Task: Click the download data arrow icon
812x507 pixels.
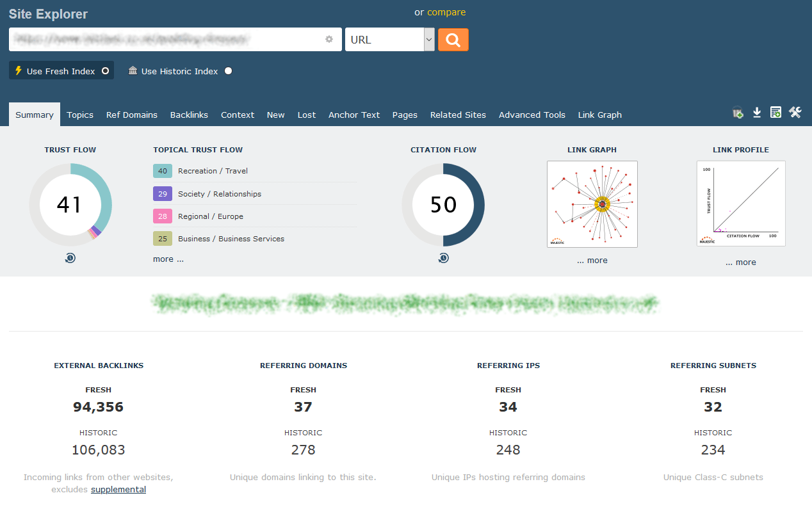Action: pyautogui.click(x=757, y=113)
